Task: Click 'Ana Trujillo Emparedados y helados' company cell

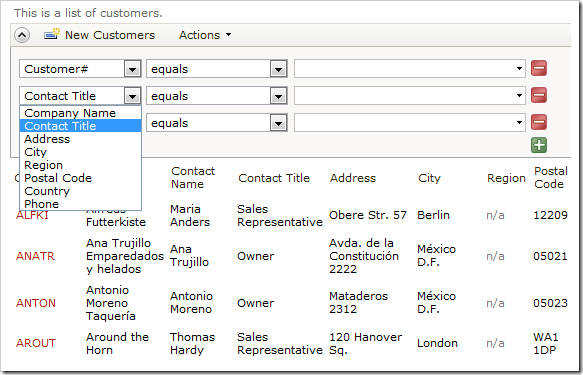Action: (125, 256)
